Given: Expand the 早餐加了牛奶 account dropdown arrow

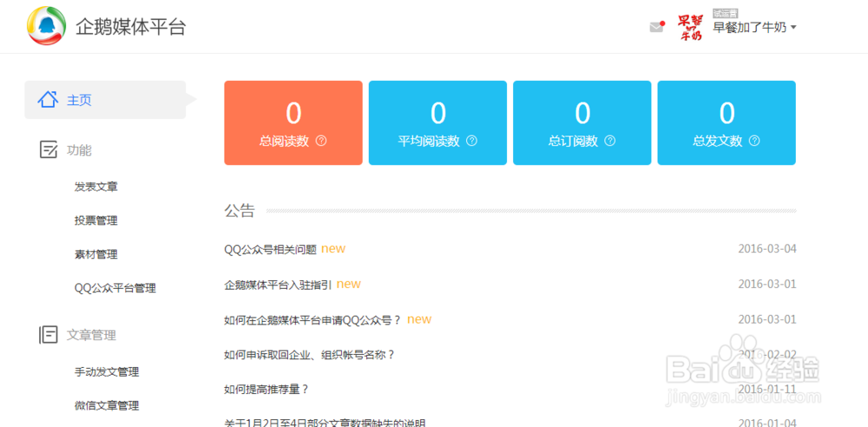Looking at the screenshot, I should (x=793, y=28).
